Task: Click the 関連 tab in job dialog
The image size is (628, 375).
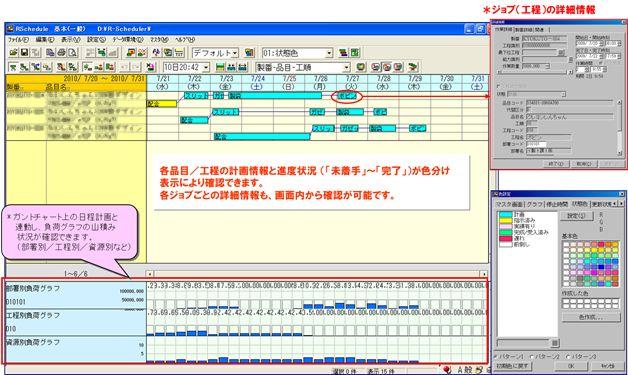Action: pos(539,29)
